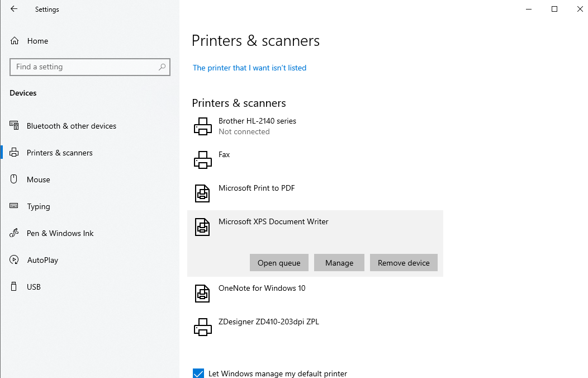Minimize the Settings window
The image size is (588, 378).
coord(529,9)
